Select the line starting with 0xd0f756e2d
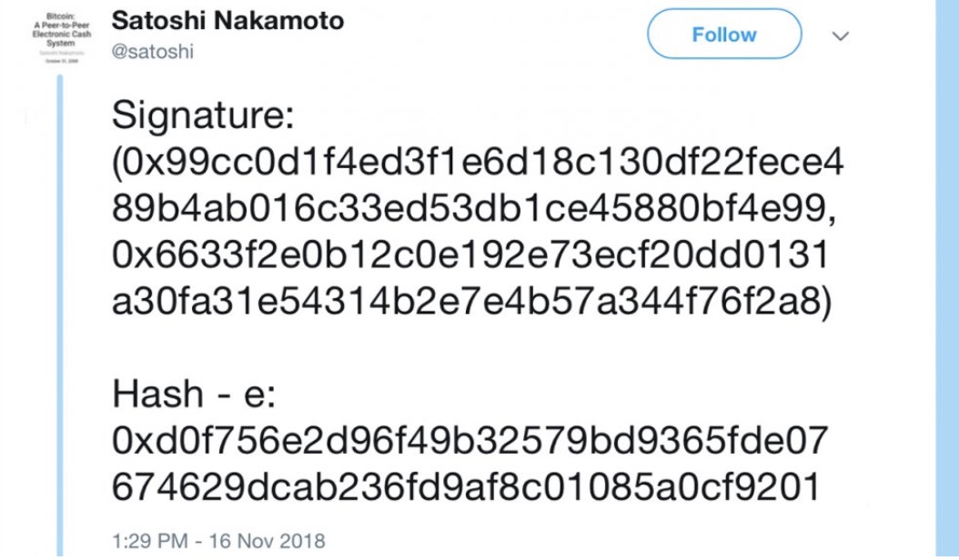This screenshot has width=959, height=560. tap(469, 441)
